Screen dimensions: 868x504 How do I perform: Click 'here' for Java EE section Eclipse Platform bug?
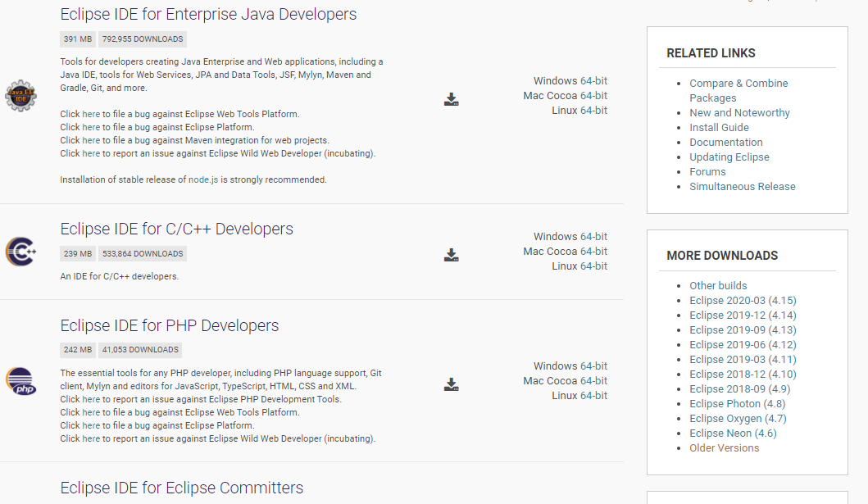click(x=91, y=127)
